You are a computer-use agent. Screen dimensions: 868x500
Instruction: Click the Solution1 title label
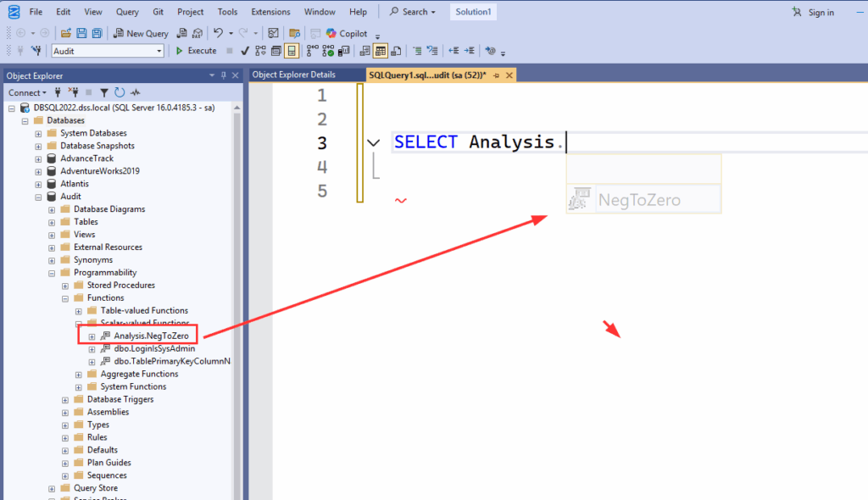point(473,12)
